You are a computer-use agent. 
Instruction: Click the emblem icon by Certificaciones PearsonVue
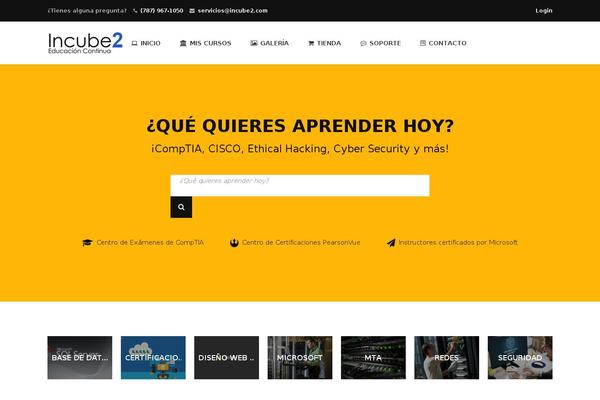pyautogui.click(x=234, y=243)
